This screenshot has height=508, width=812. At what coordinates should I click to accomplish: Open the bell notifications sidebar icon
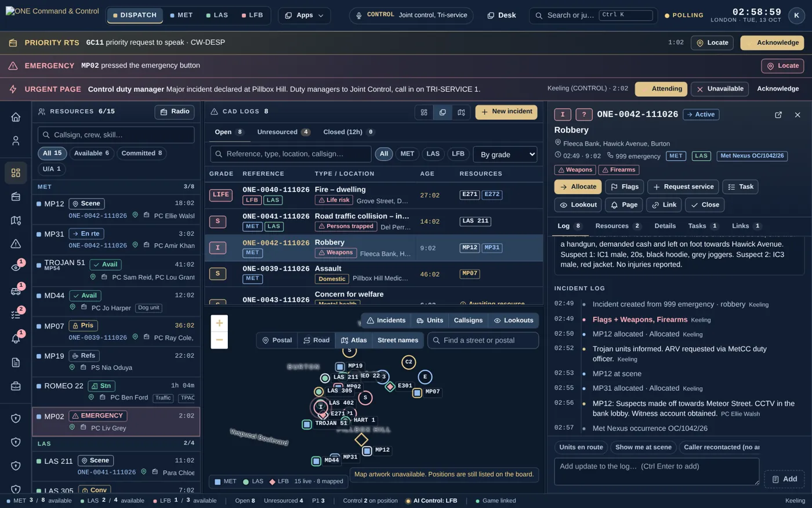(16, 338)
